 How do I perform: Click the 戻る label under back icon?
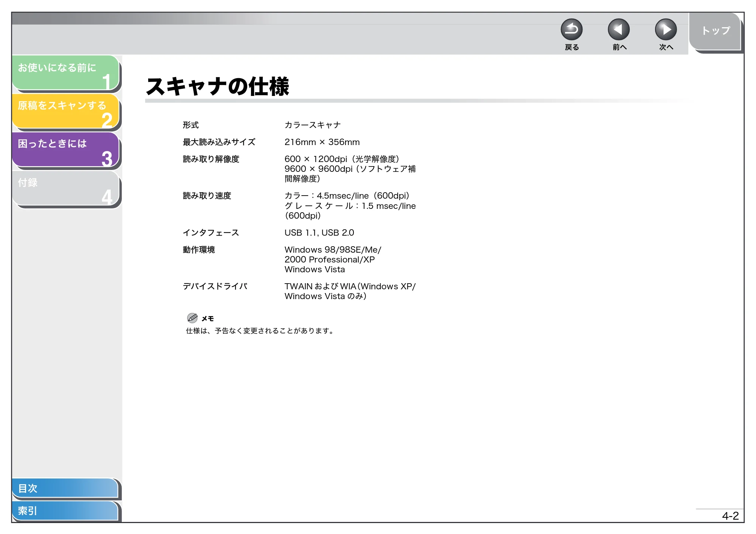(572, 47)
